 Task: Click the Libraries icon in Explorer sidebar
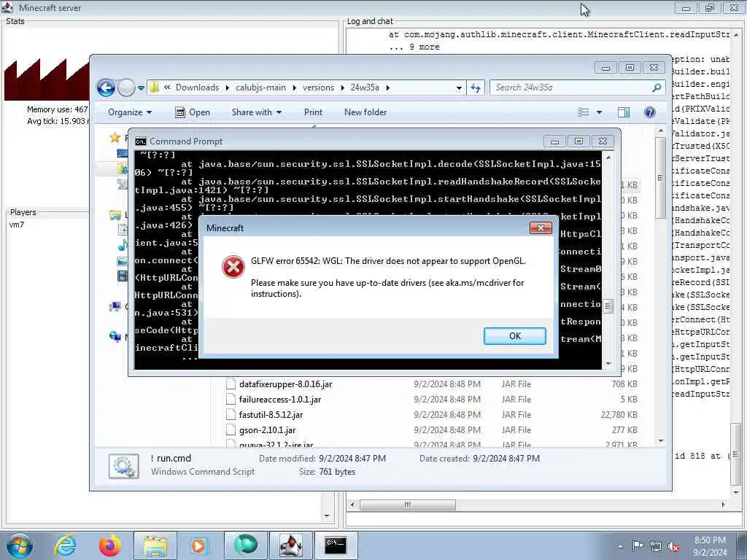coord(115,215)
